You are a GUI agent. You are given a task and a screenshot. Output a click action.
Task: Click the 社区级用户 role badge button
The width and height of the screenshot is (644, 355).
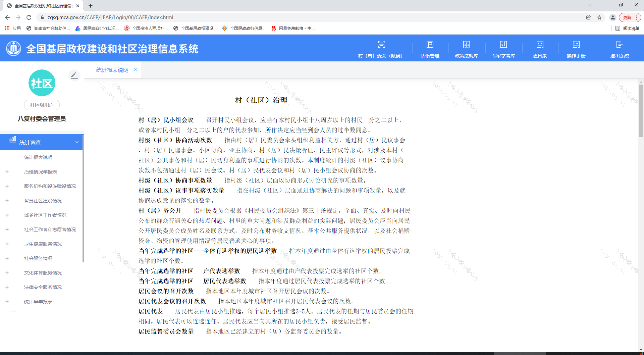pos(42,105)
